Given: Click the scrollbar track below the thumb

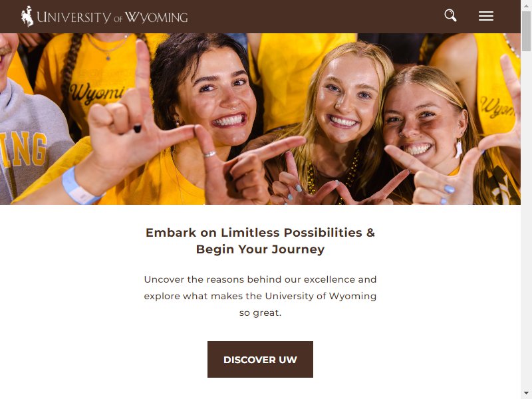Looking at the screenshot, I should (526, 221).
